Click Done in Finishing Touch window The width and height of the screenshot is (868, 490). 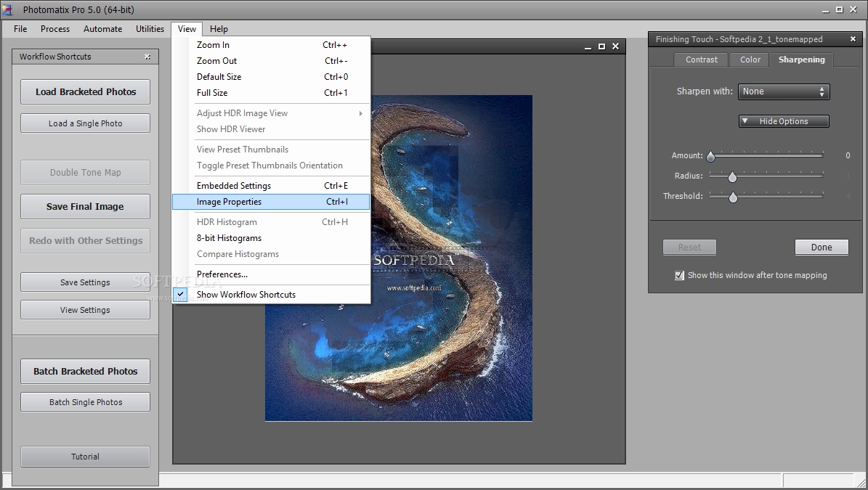point(822,248)
